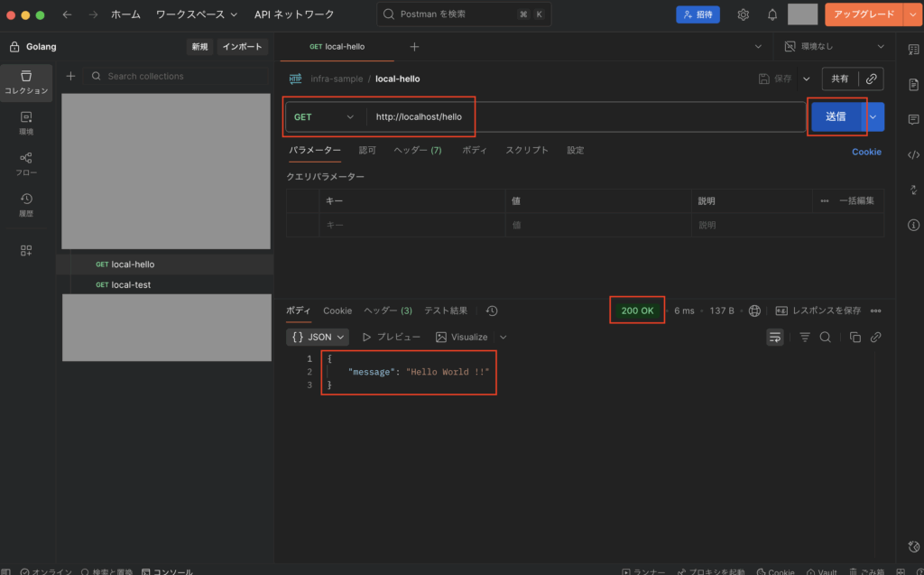The width and height of the screenshot is (924, 575).
Task: Open the History sidebar icon
Action: coord(26,204)
